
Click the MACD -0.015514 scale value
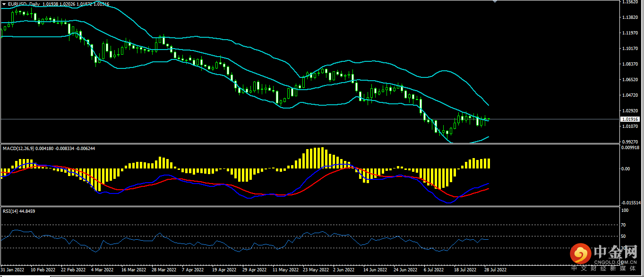tap(631, 203)
